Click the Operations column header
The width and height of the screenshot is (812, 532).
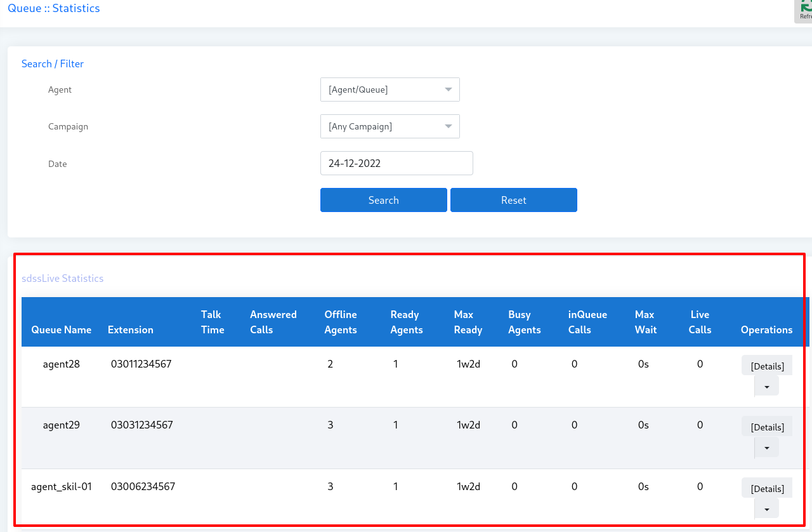point(767,329)
